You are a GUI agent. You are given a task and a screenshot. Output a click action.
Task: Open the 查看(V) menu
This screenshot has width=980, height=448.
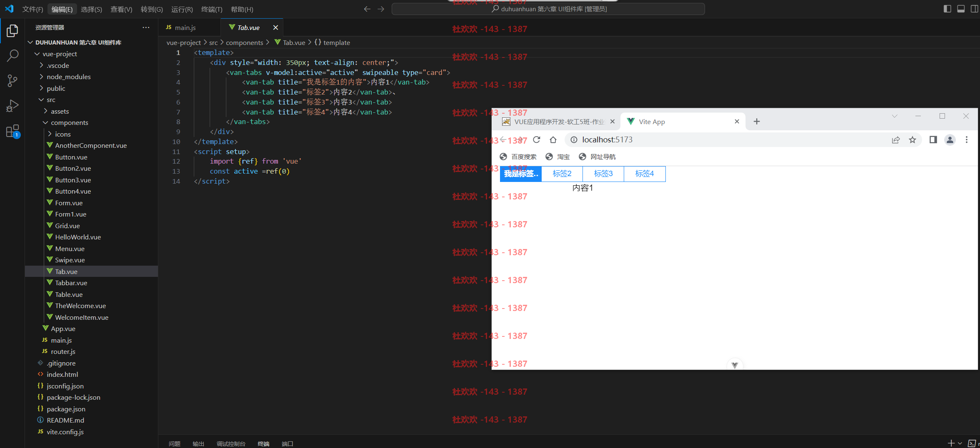click(121, 9)
